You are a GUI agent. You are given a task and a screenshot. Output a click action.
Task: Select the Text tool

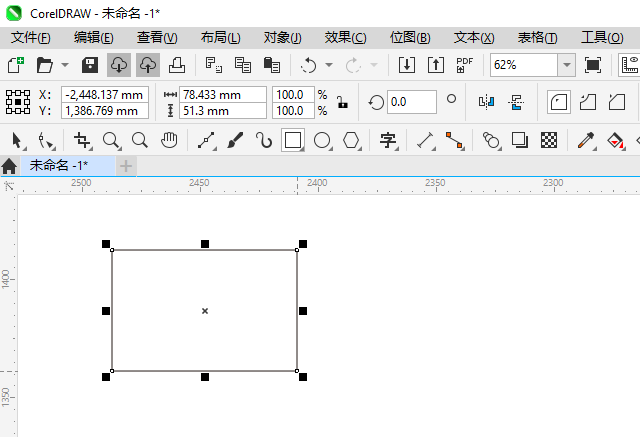(x=388, y=140)
